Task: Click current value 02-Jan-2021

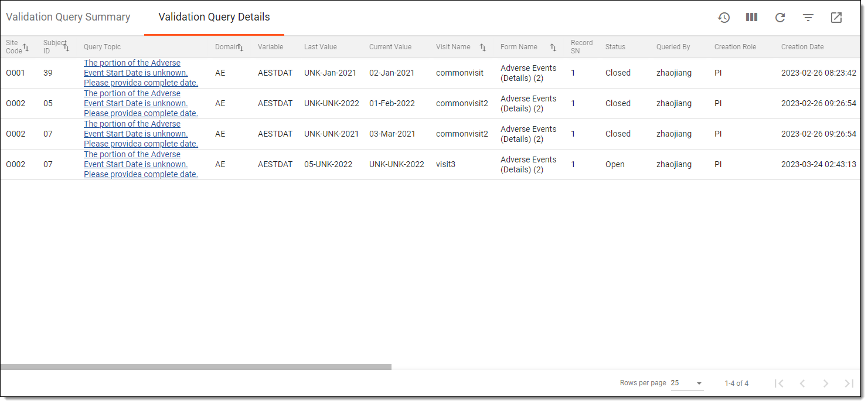Action: [x=392, y=73]
